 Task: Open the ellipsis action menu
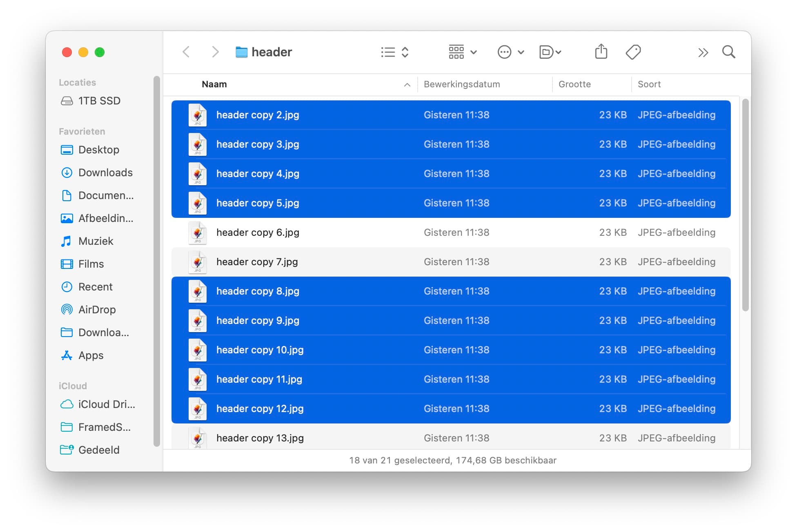510,52
